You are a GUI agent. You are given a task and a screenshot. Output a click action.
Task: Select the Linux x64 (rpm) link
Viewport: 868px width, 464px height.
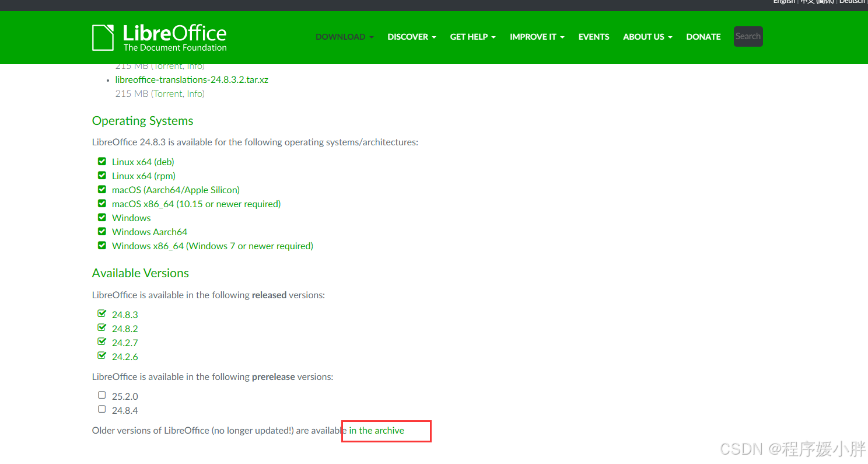[143, 176]
